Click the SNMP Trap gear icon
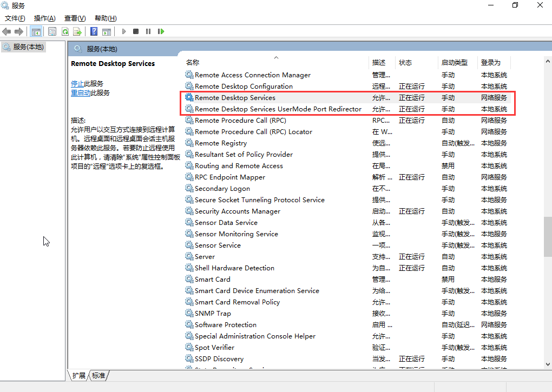Screen dimensions: 552x392 [x=189, y=313]
